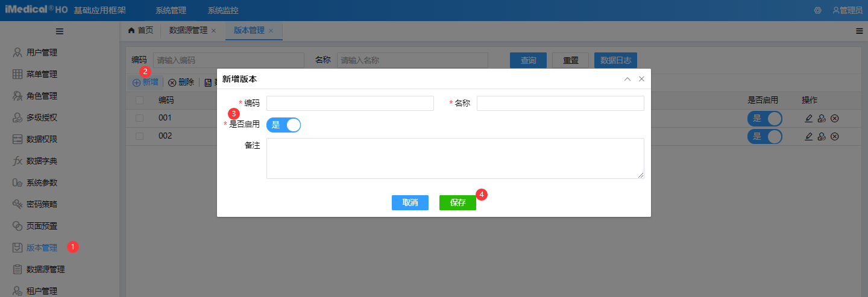Screen dimensions: 868x297
Task: Open 系统监控 top menu
Action: 223,10
